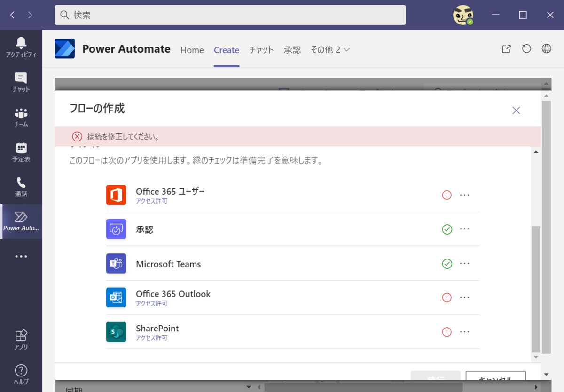Screen dimensions: 564x392
Task: Open the 予定表 calendar icon
Action: tap(21, 152)
